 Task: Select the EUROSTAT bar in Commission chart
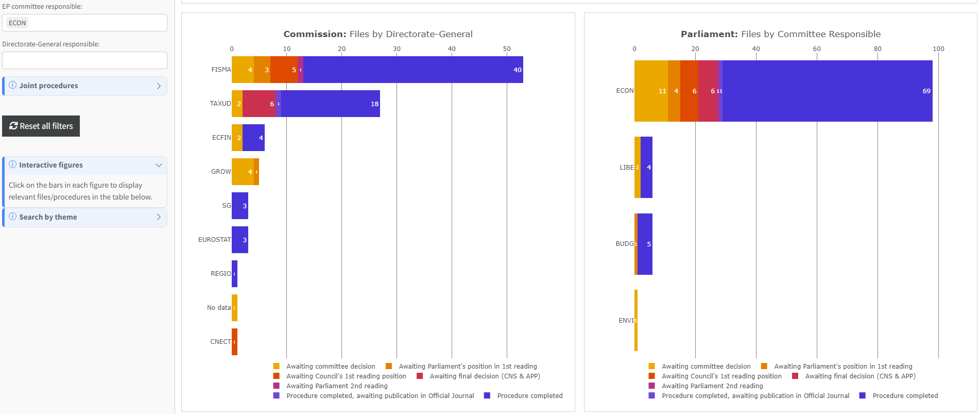pos(240,240)
